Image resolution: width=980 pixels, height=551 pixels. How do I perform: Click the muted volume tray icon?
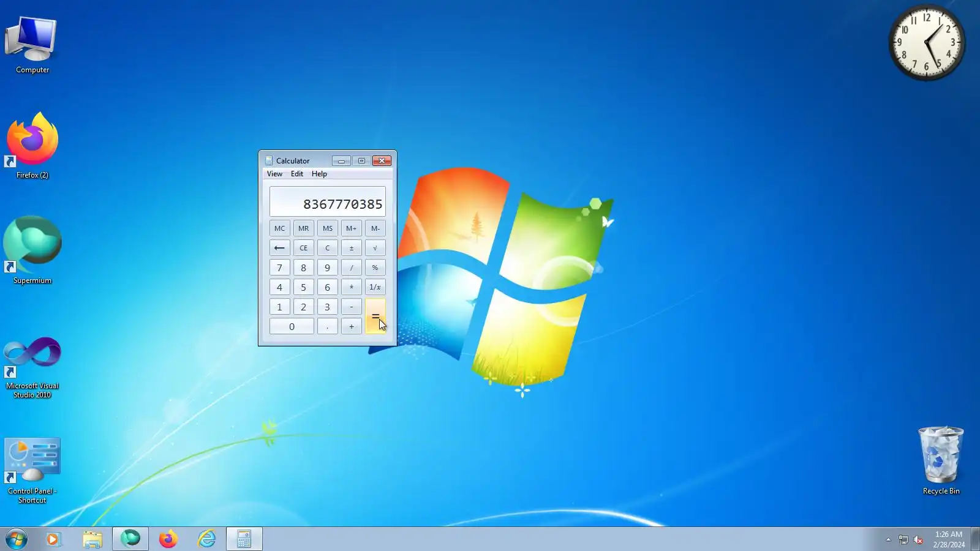coord(918,539)
